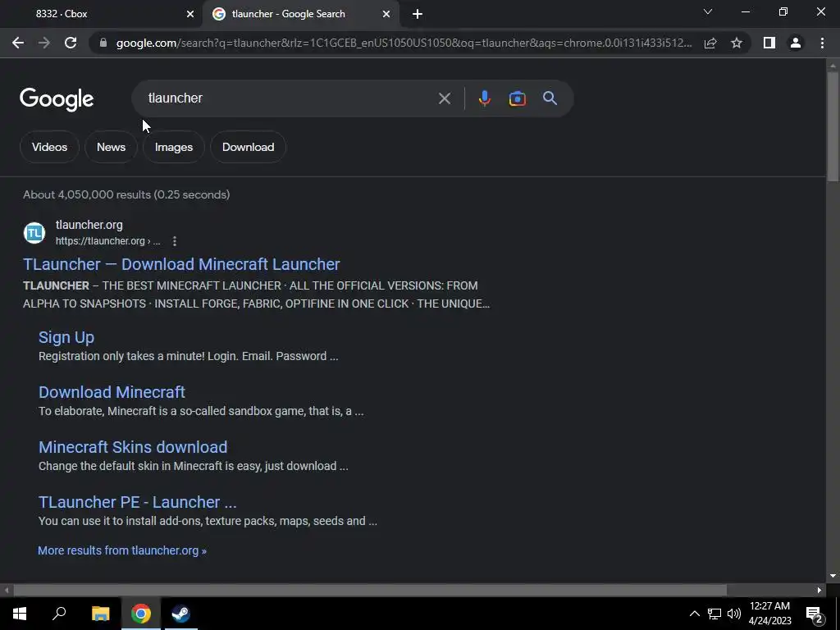Search by image with the camera icon
The image size is (840, 630).
tap(517, 98)
